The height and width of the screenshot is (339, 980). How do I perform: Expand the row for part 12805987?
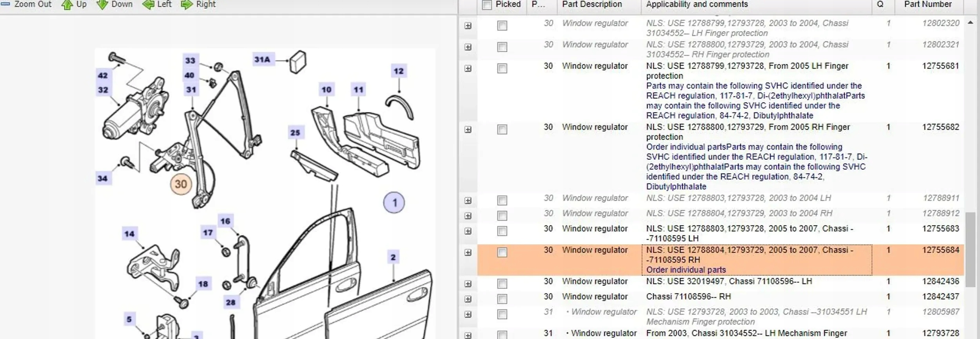pyautogui.click(x=468, y=314)
